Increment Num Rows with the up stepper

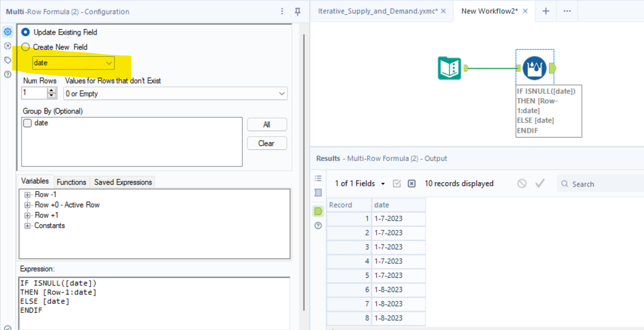[52, 90]
